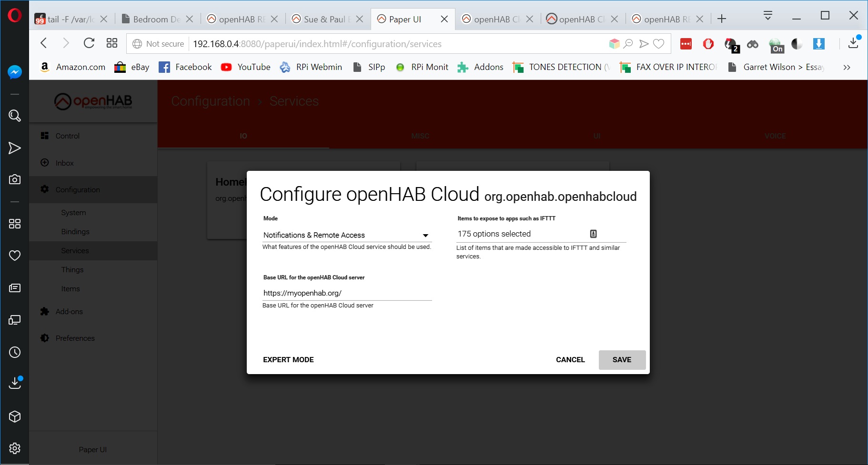Open Items under Configuration
Image resolution: width=868 pixels, height=465 pixels.
pyautogui.click(x=93, y=289)
